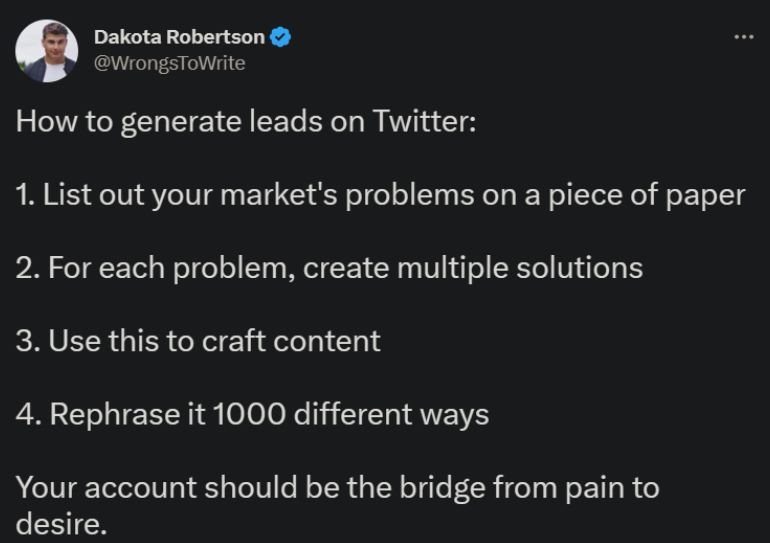Open the @WrongsToWrite handle link

pos(169,63)
